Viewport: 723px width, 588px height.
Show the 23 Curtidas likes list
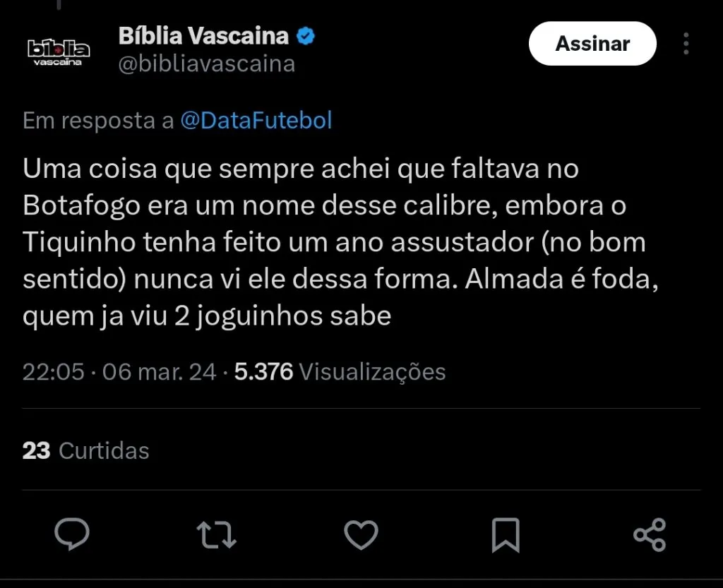(x=86, y=450)
